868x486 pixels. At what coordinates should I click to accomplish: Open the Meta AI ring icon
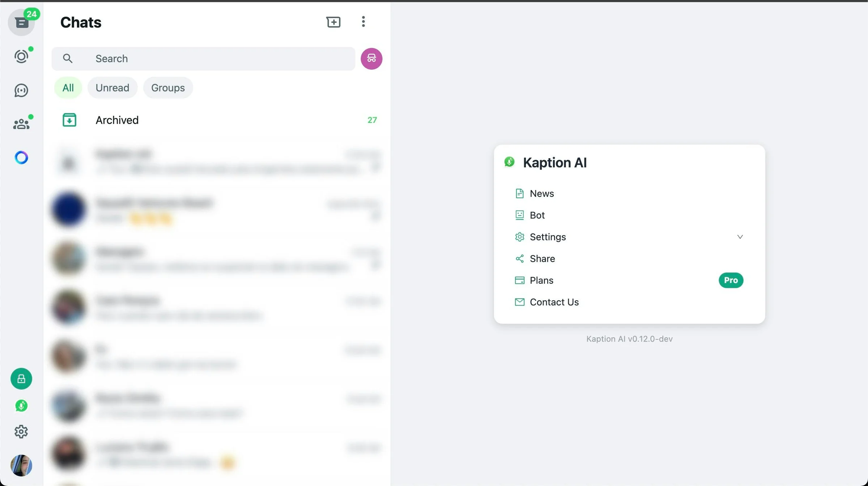21,157
